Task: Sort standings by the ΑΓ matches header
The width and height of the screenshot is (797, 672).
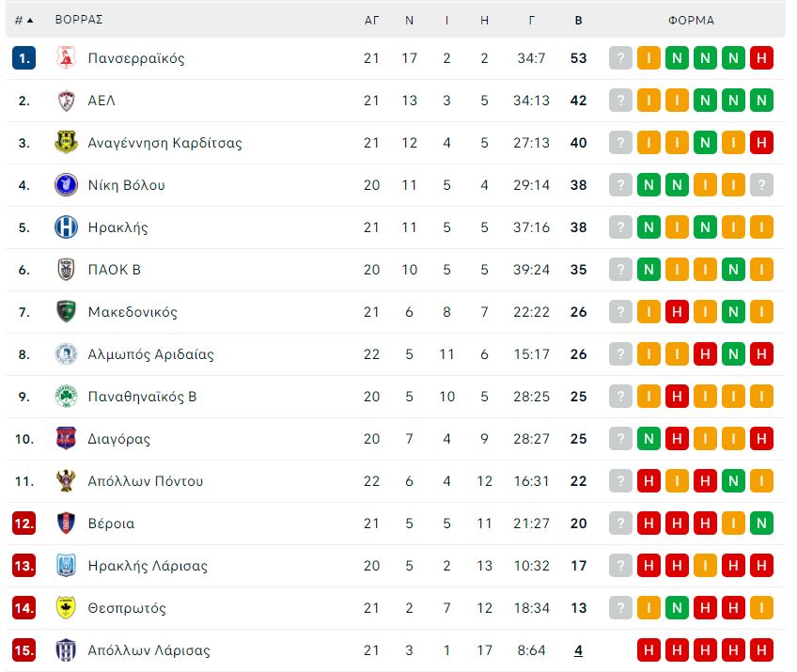Action: (x=371, y=21)
